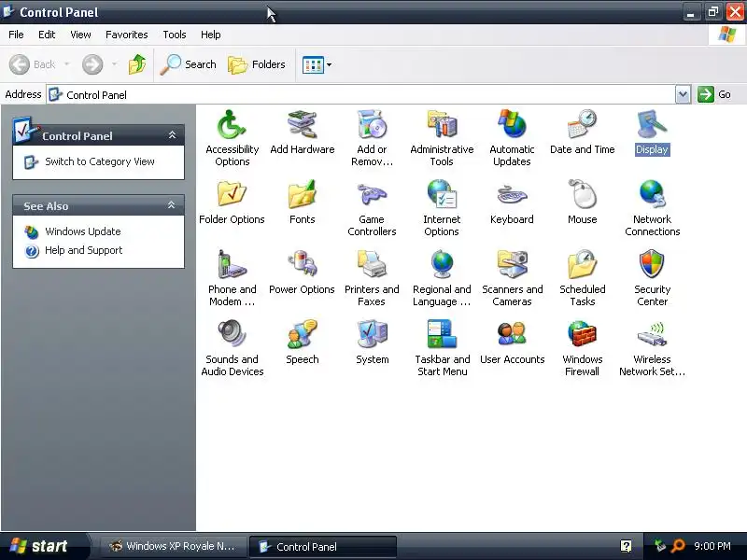This screenshot has width=747, height=560.
Task: Open the Windows Update link
Action: point(83,231)
